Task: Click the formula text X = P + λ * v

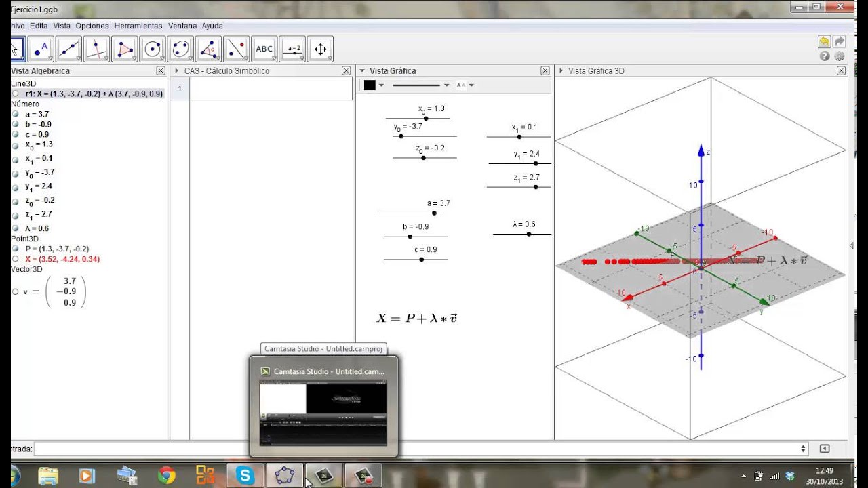Action: click(417, 318)
